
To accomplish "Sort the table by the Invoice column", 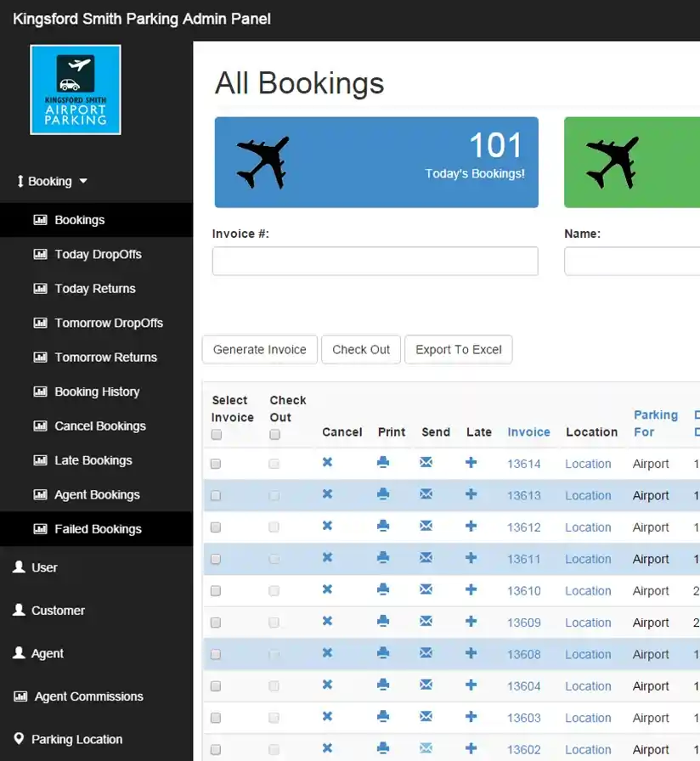I will tap(528, 432).
